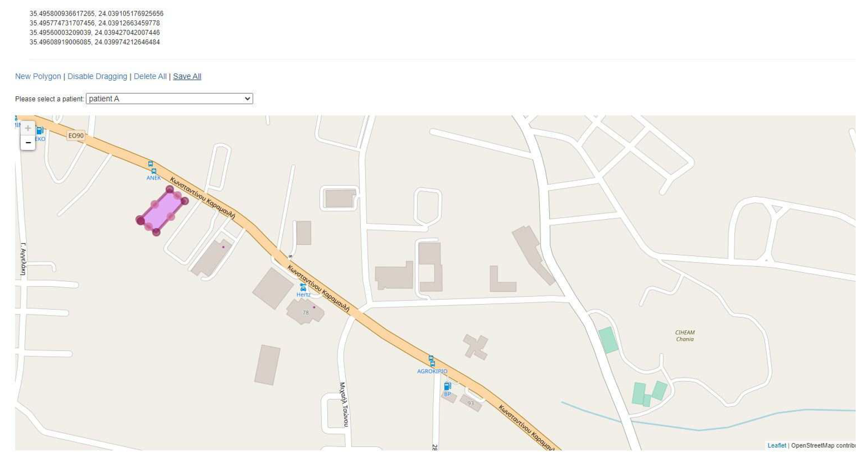The width and height of the screenshot is (868, 462).
Task: Click the EO90 road shield label
Action: point(76,135)
